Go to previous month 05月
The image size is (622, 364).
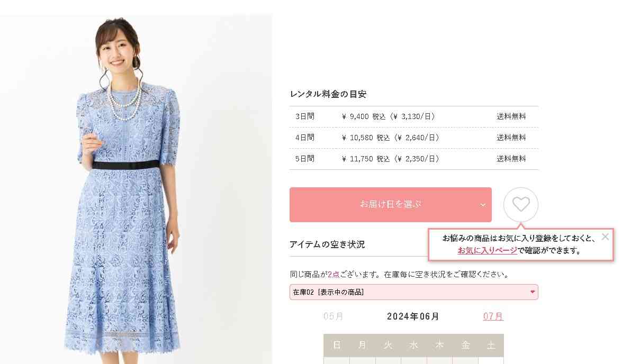[333, 316]
